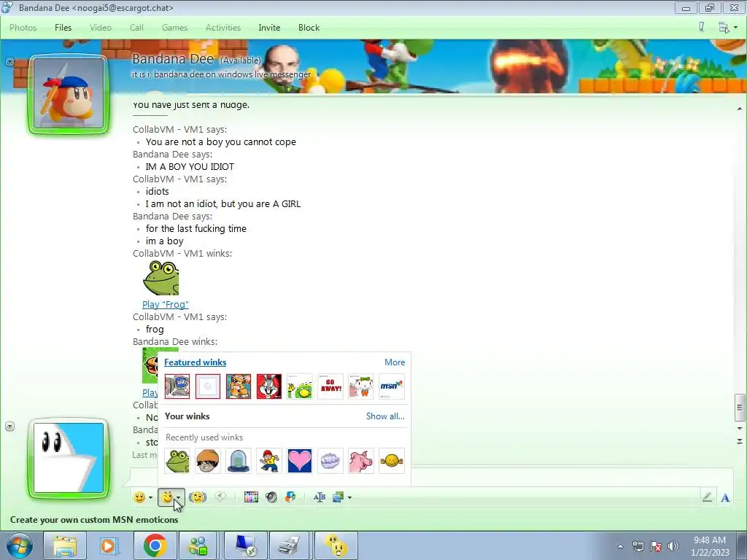Screen dimensions: 747x560
Task: Open the Featured winks link
Action: click(x=196, y=362)
